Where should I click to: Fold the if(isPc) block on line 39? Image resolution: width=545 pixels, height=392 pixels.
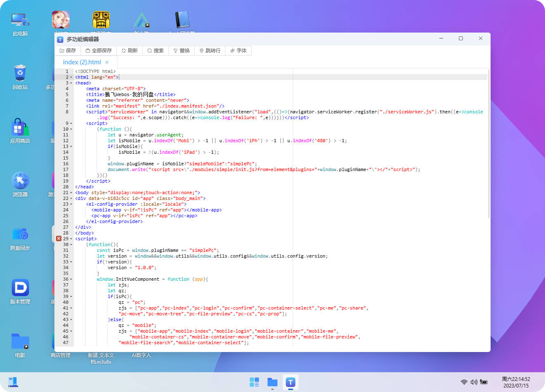pos(71,297)
